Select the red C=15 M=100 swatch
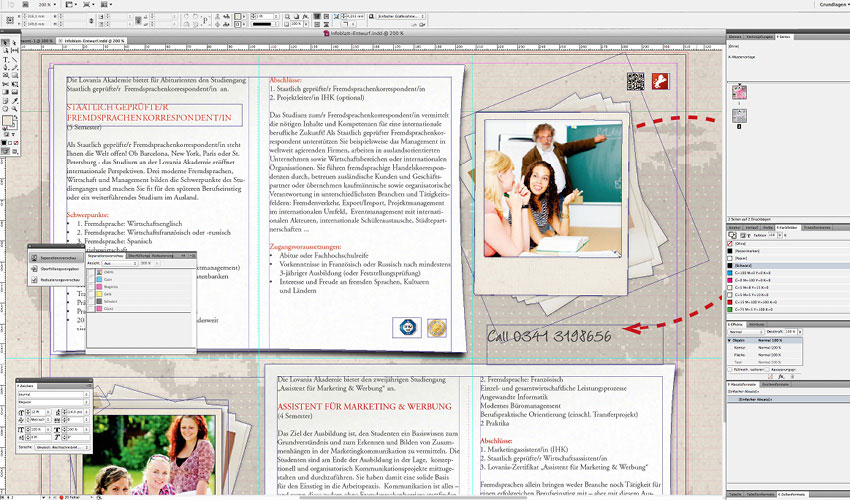850x500 pixels. click(788, 302)
